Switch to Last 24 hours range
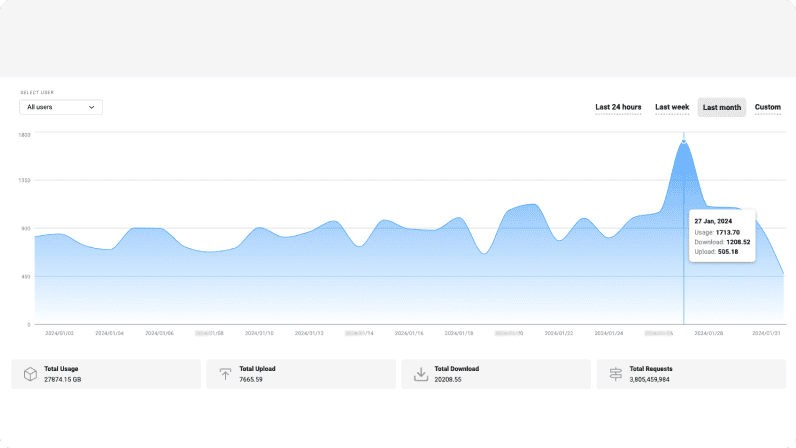 618,107
